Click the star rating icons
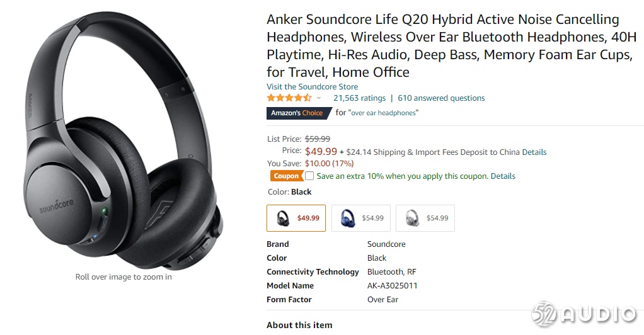Viewport: 644px width, 335px height. tap(289, 98)
